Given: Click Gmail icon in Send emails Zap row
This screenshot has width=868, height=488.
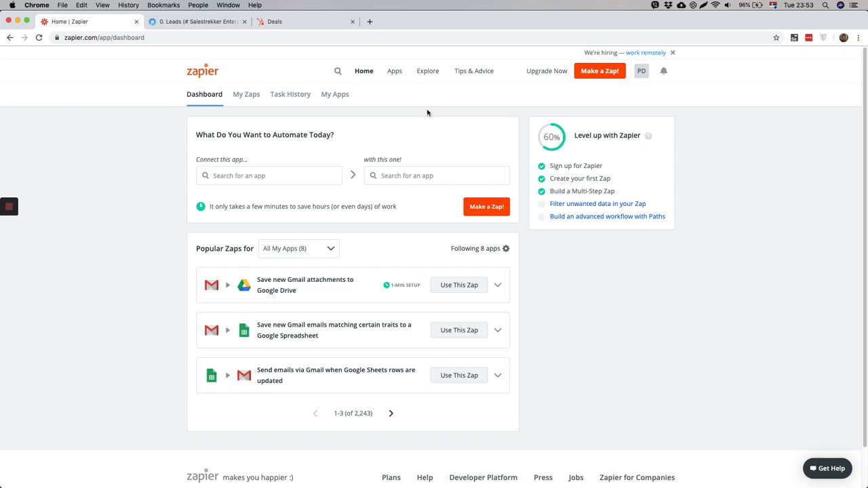Looking at the screenshot, I should click(x=244, y=375).
